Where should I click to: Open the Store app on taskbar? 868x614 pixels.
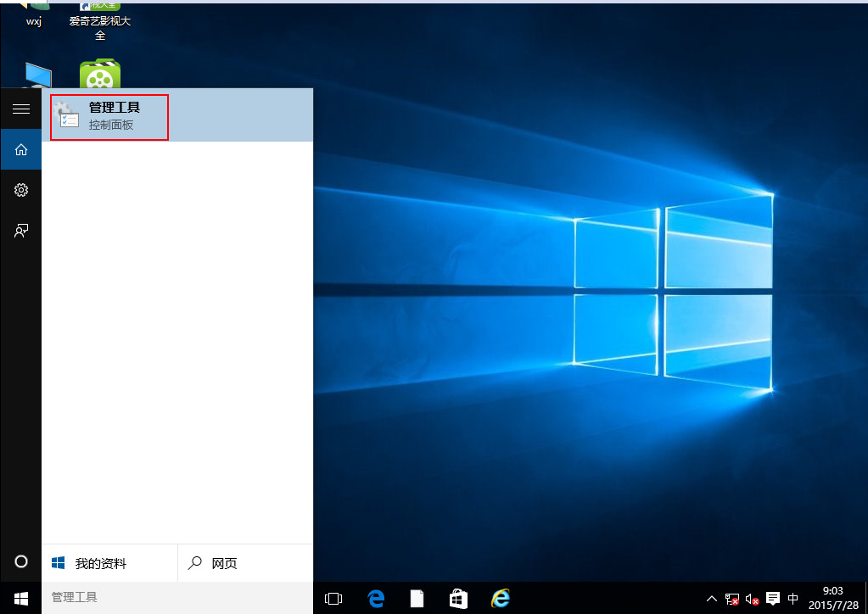458,599
